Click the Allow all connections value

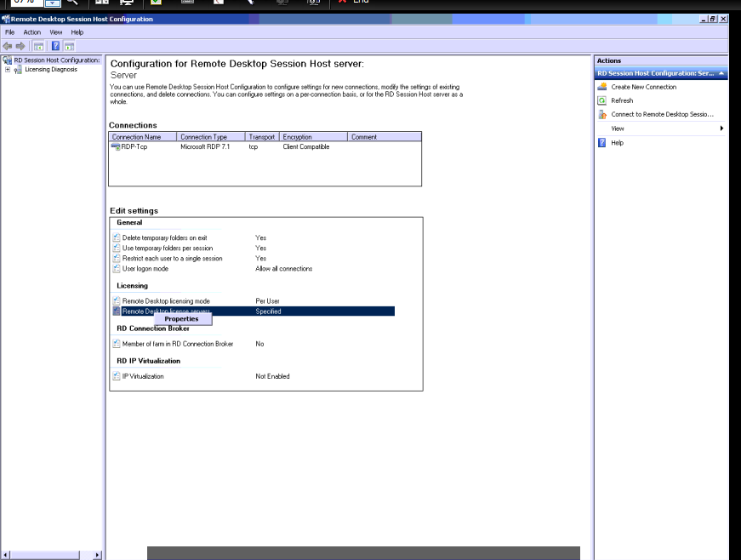pyautogui.click(x=283, y=269)
